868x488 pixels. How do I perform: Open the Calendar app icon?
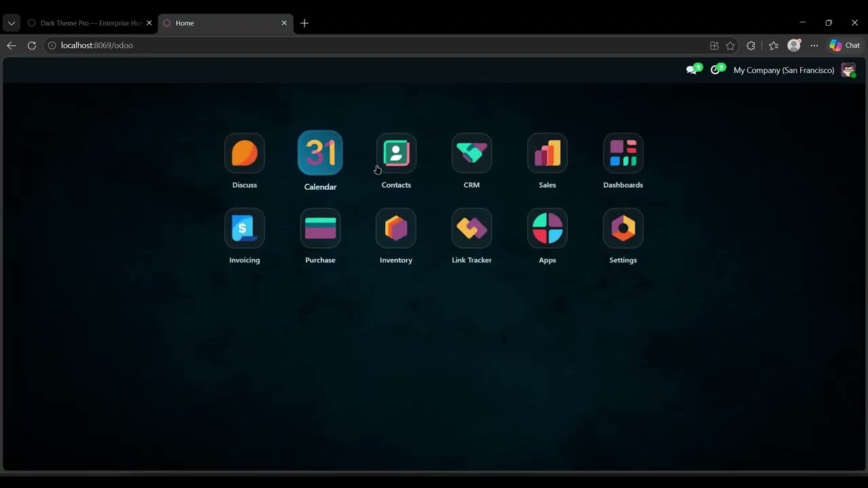(320, 152)
